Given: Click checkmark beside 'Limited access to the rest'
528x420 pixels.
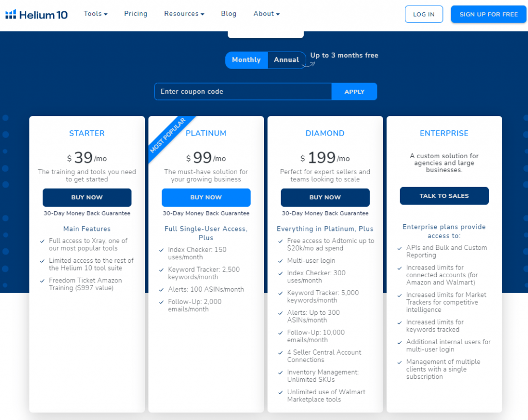Looking at the screenshot, I should (x=42, y=261).
